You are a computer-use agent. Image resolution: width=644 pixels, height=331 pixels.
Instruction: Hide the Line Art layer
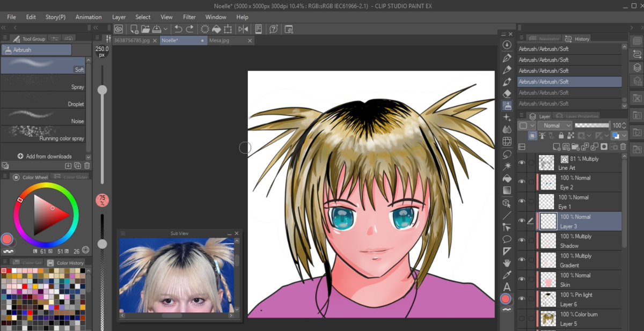coord(522,163)
